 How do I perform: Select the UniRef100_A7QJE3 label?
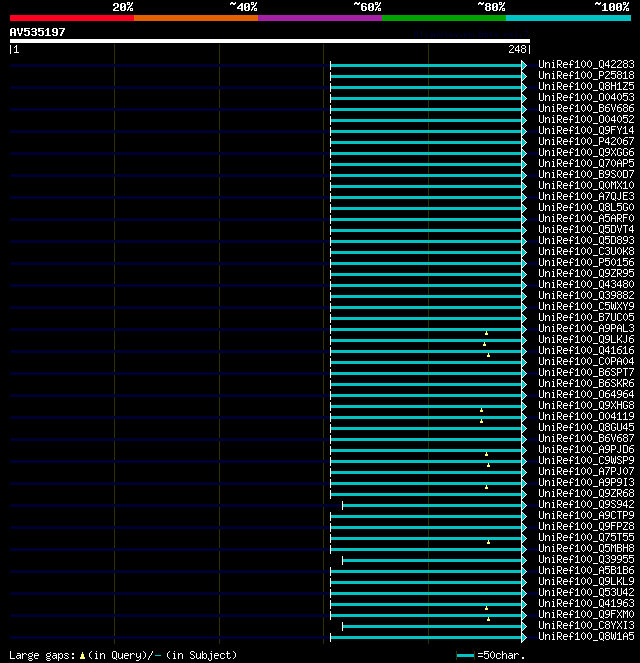(x=586, y=196)
